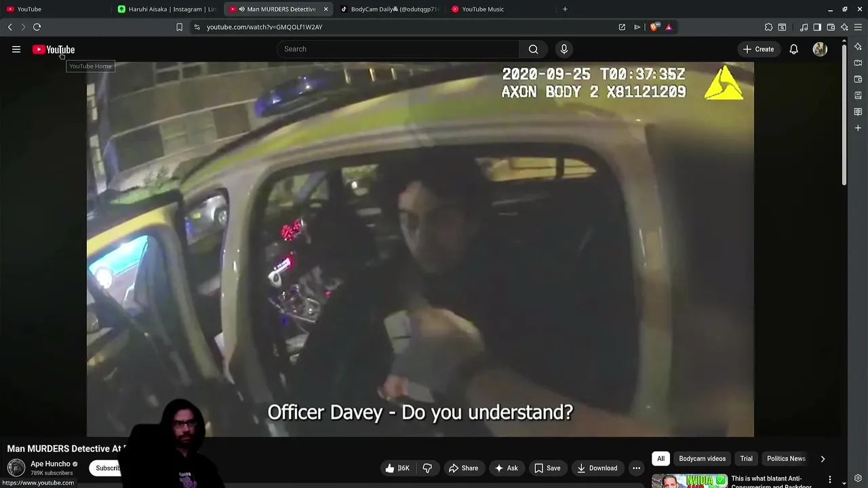The image size is (868, 488).
Task: Open a new browser tab
Action: click(x=565, y=9)
